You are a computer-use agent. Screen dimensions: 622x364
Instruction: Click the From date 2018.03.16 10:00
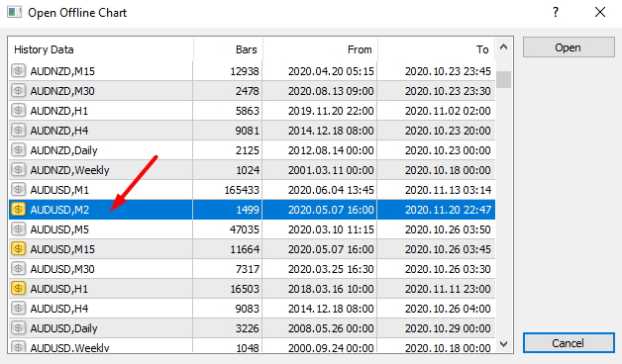coord(331,289)
